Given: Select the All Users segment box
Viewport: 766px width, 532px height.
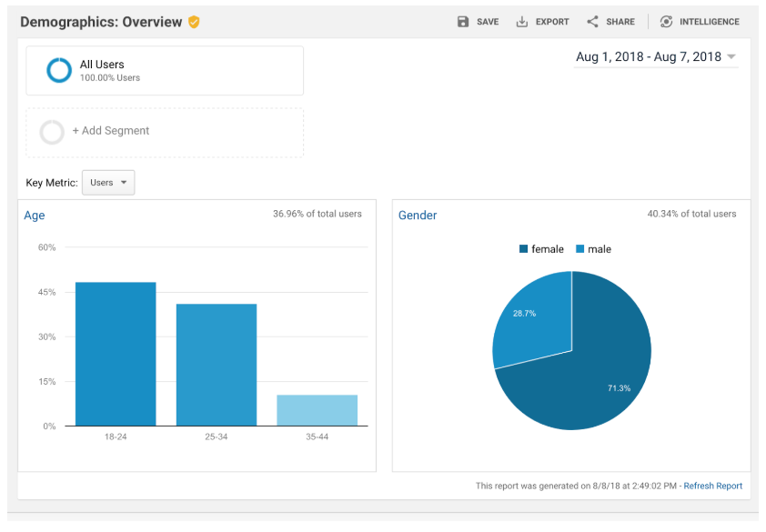Looking at the screenshot, I should [165, 71].
